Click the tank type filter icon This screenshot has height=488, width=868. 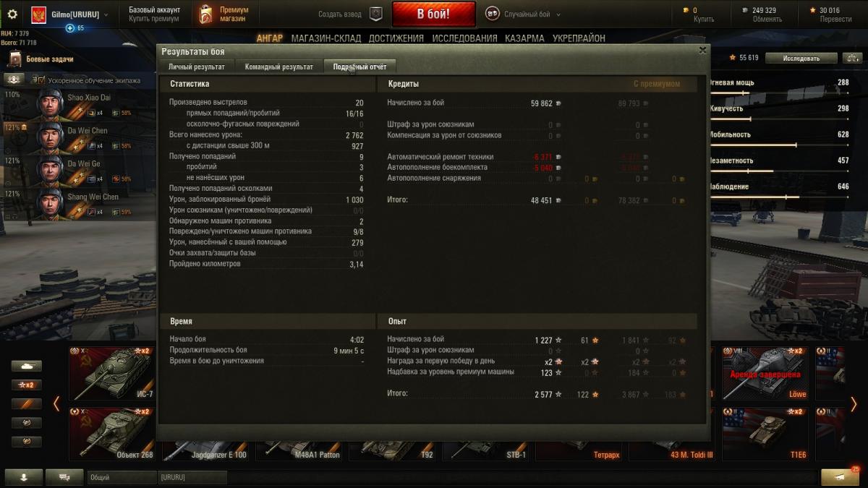coord(27,367)
